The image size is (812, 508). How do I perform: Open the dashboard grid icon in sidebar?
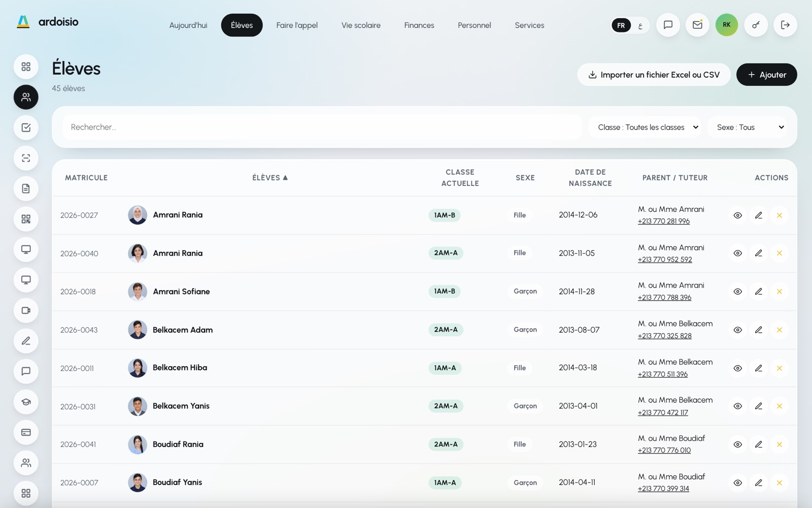tap(26, 67)
